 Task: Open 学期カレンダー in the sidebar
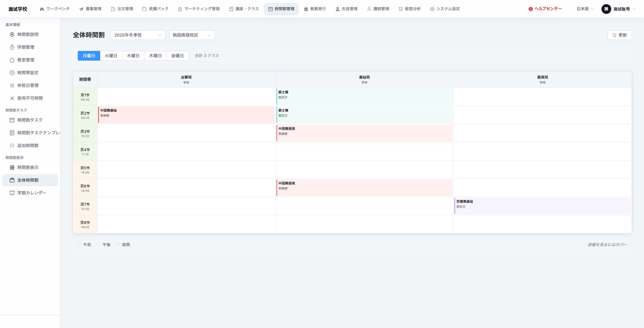(30, 193)
